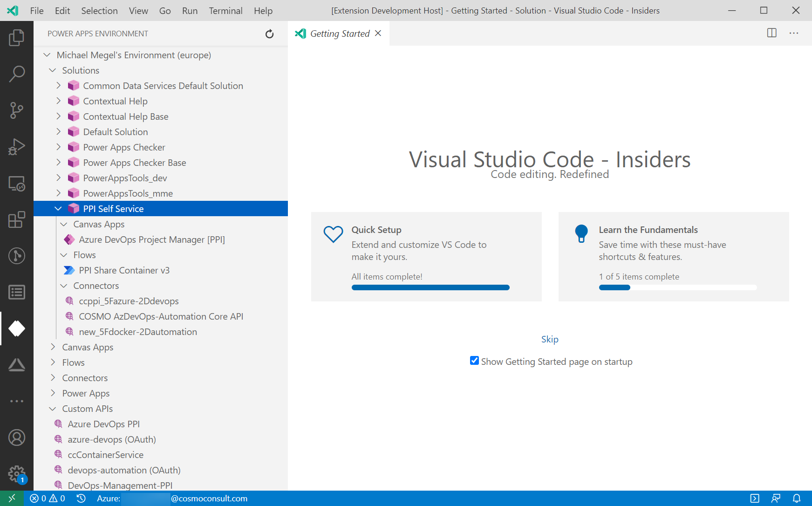Show additional views ellipsis in activity bar
The image size is (812, 506).
(x=17, y=401)
